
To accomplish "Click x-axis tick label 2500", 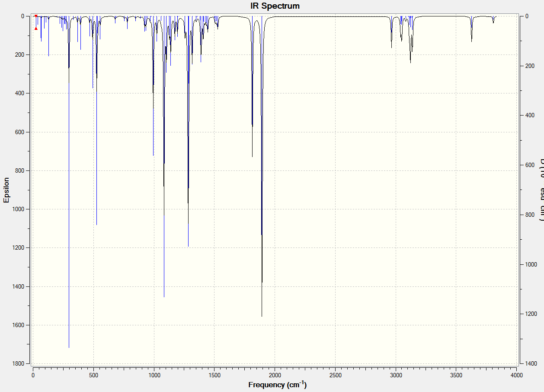I will (335, 375).
